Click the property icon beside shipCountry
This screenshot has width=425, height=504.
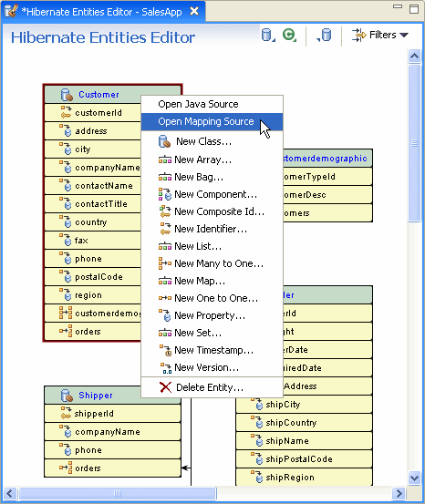(257, 423)
